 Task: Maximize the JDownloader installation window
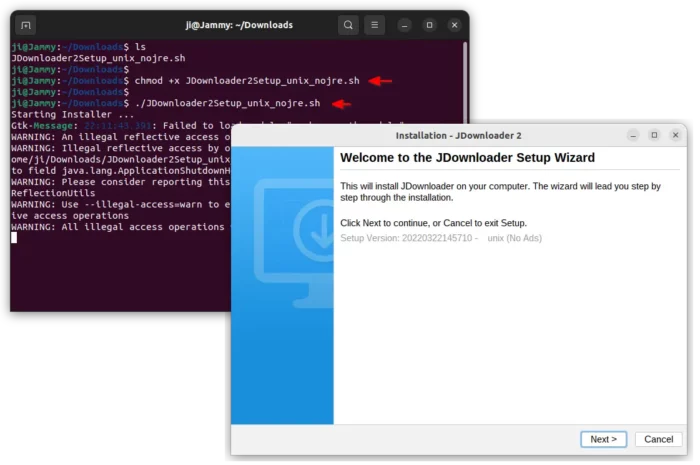654,135
